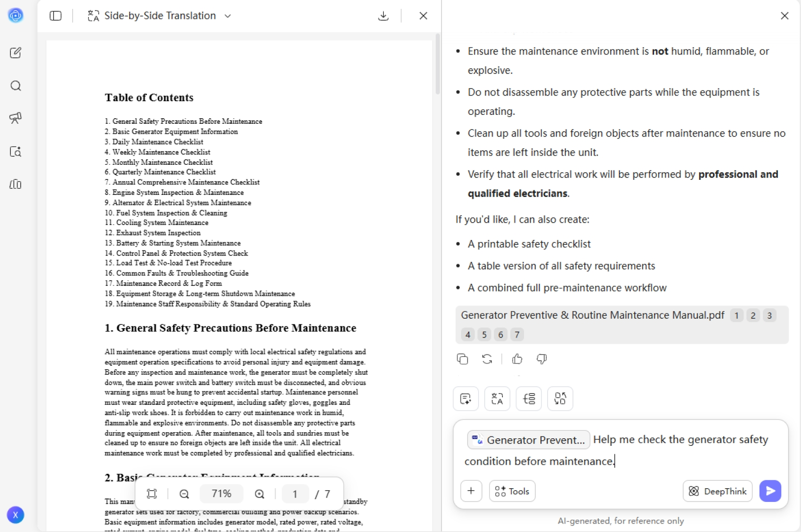The height and width of the screenshot is (532, 801).
Task: Click the convert format quick action icon
Action: (560, 399)
